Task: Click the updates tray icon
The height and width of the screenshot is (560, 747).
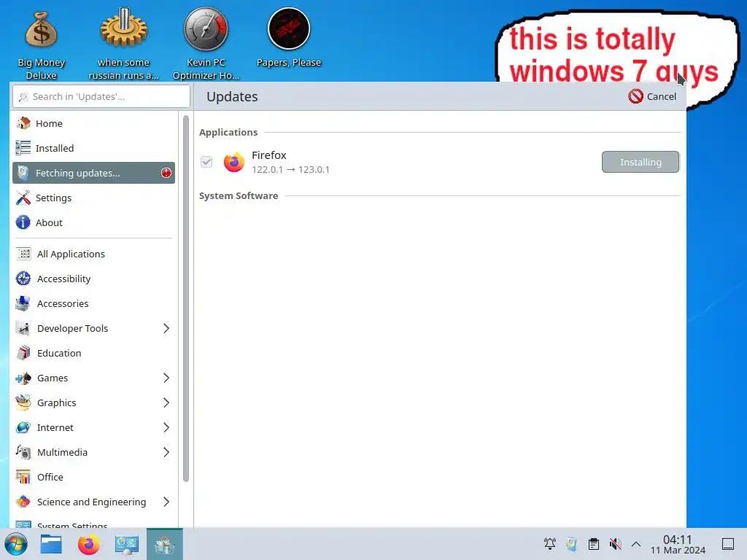Action: (x=571, y=544)
